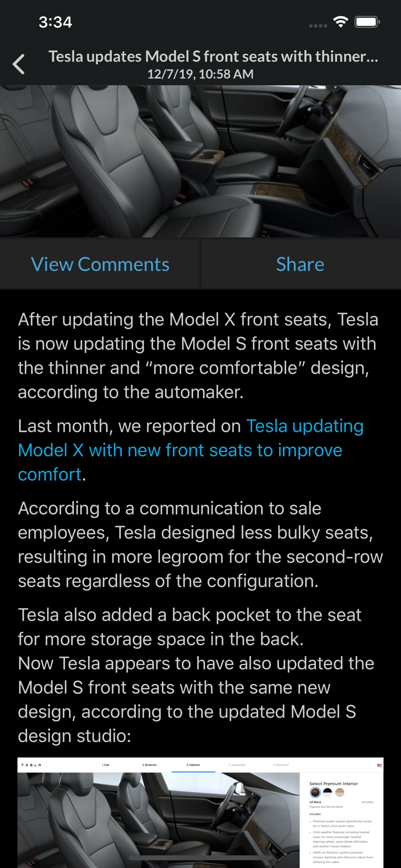Switch to the '3. Interior' tab
Image resolution: width=401 pixels, height=868 pixels.
(x=193, y=765)
